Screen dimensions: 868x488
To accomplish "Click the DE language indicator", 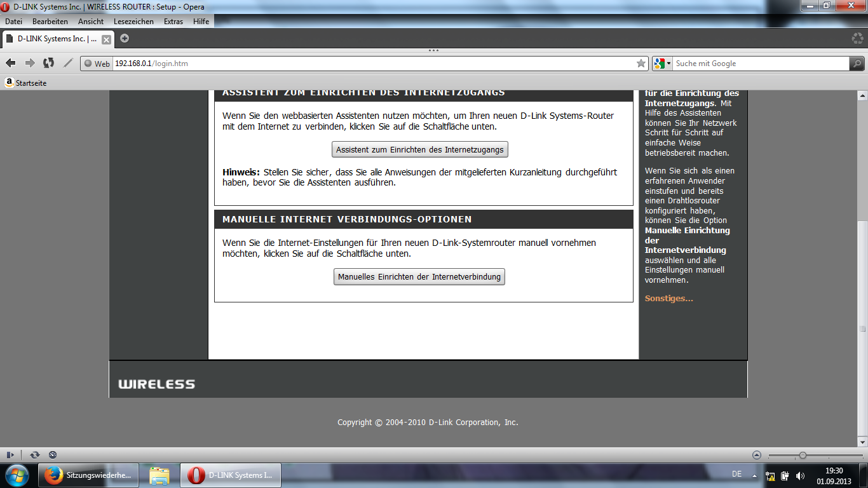I will coord(736,474).
